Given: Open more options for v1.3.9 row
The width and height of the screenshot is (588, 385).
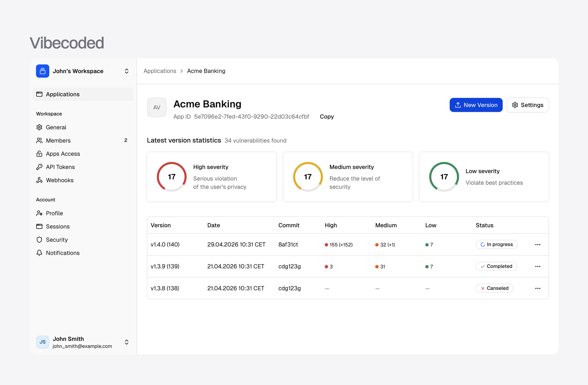Looking at the screenshot, I should tap(538, 267).
